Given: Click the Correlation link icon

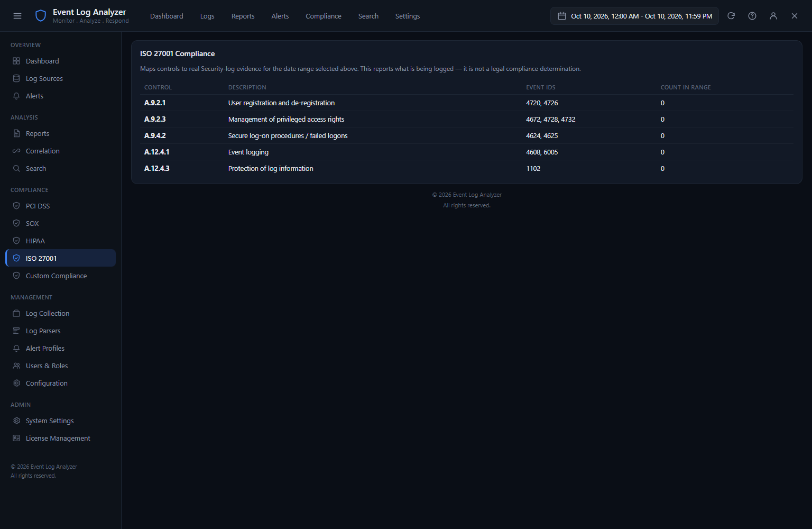Looking at the screenshot, I should 16,151.
